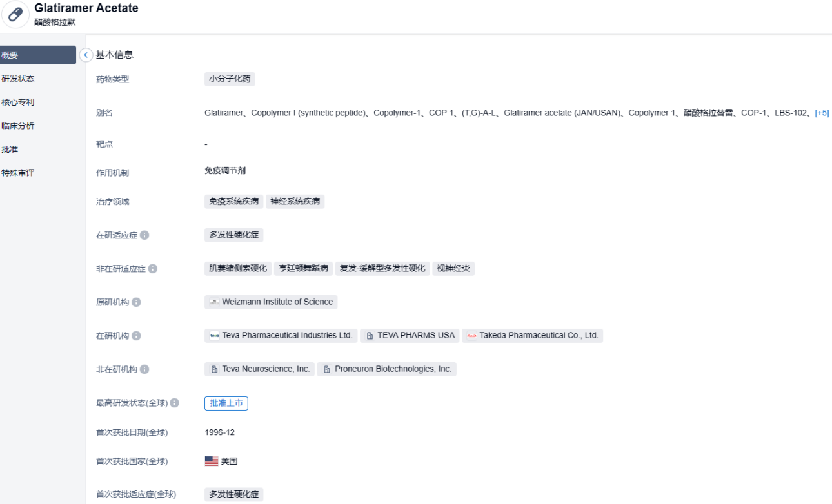Click info icon next to 最高研发状态(全球)
832x504 pixels.
175,403
